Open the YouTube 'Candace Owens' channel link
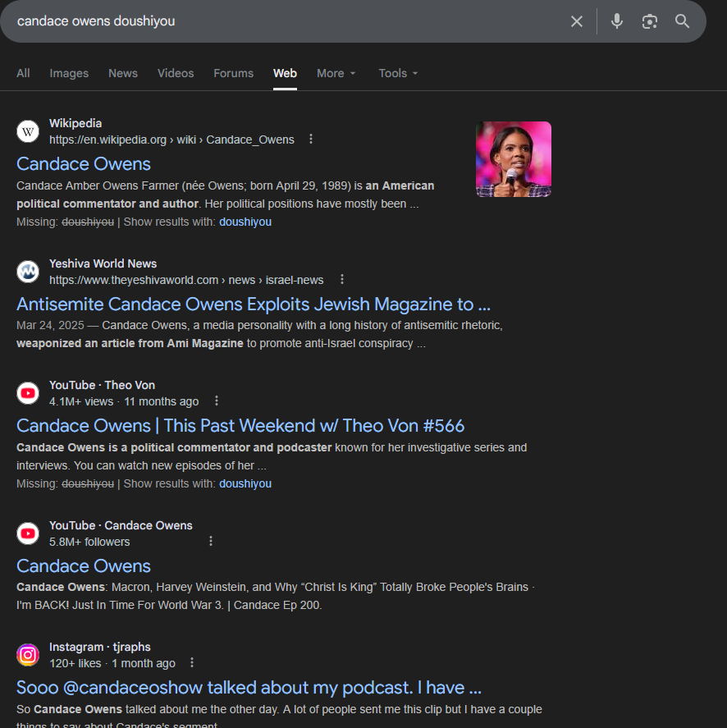Image resolution: width=727 pixels, height=728 pixels. tap(84, 566)
